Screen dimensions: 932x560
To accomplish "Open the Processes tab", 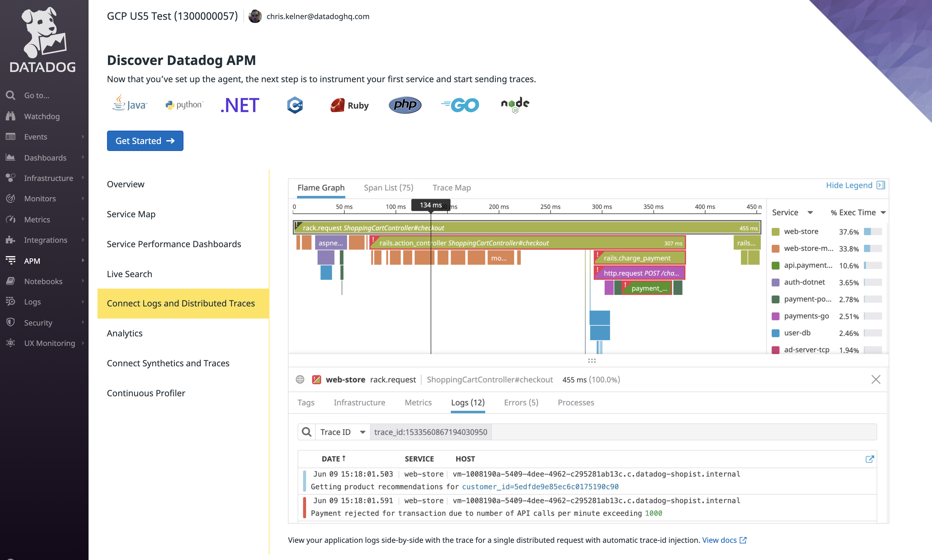I will [576, 402].
